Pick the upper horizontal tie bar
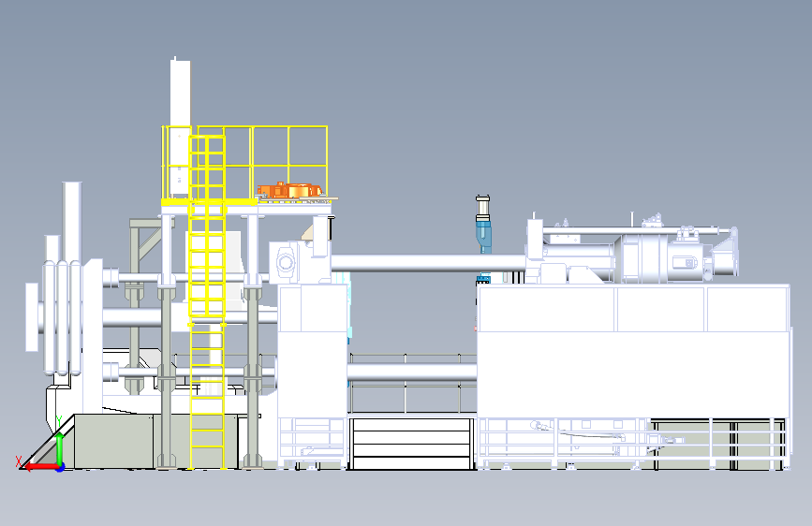 point(429,262)
